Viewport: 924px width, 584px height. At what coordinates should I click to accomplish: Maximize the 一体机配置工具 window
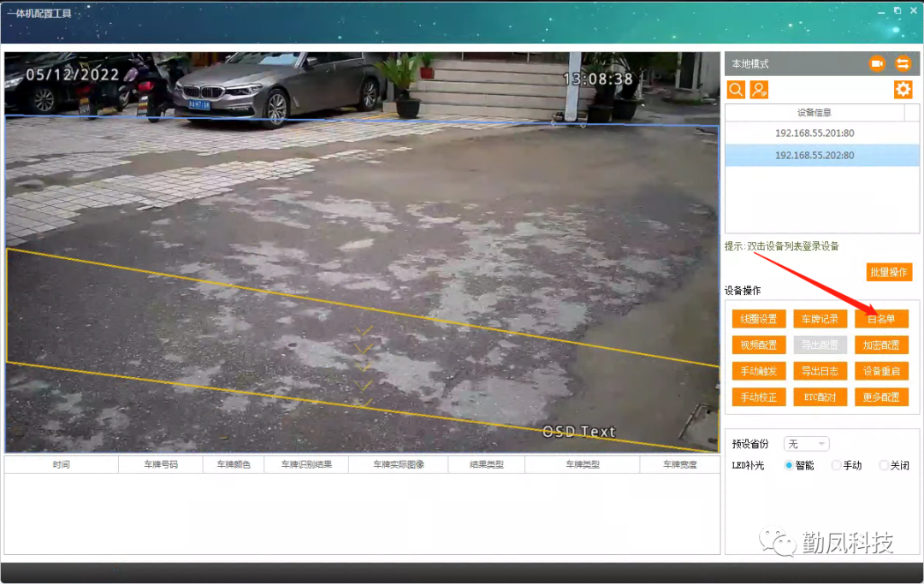(x=897, y=10)
